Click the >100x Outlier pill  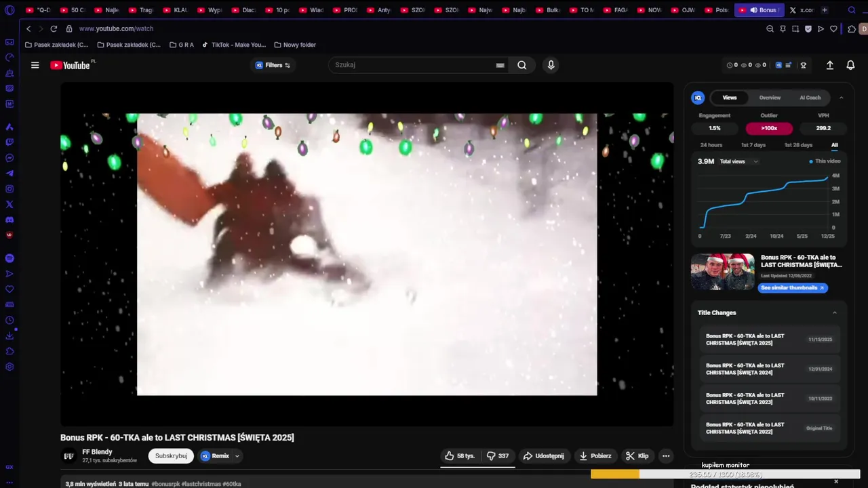(769, 128)
